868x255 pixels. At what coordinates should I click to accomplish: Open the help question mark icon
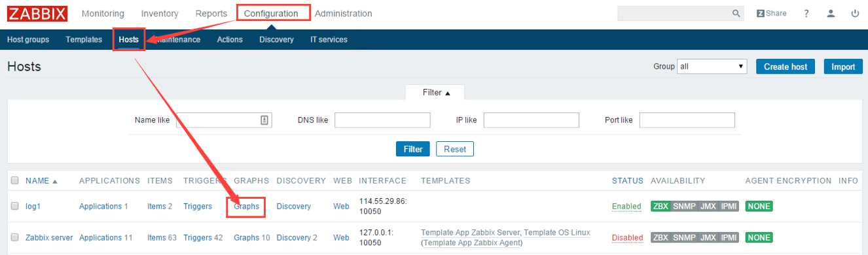[x=806, y=13]
